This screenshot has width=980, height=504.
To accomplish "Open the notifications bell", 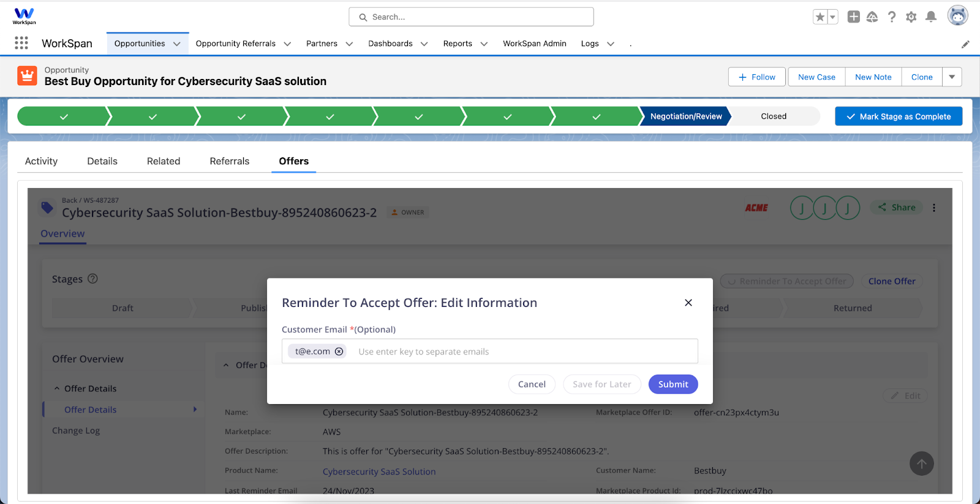I will pos(931,17).
